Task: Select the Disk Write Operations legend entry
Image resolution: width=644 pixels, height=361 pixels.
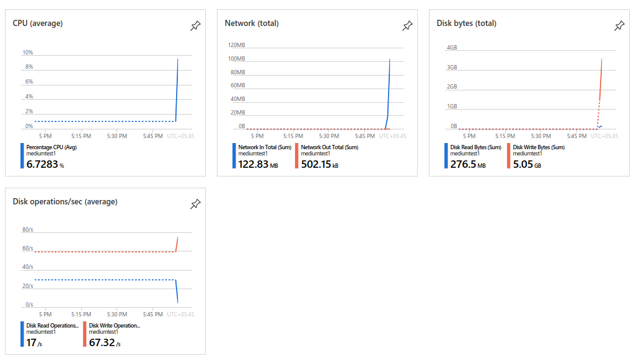Action: pos(112,334)
